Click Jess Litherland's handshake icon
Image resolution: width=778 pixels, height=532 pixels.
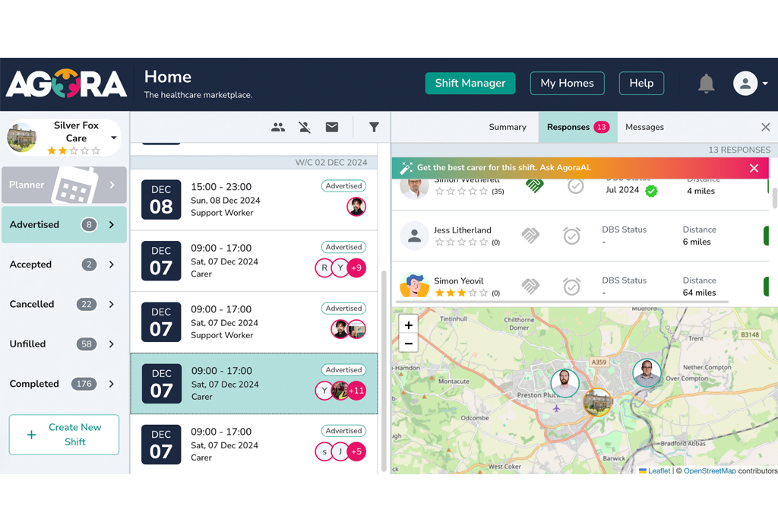click(530, 236)
